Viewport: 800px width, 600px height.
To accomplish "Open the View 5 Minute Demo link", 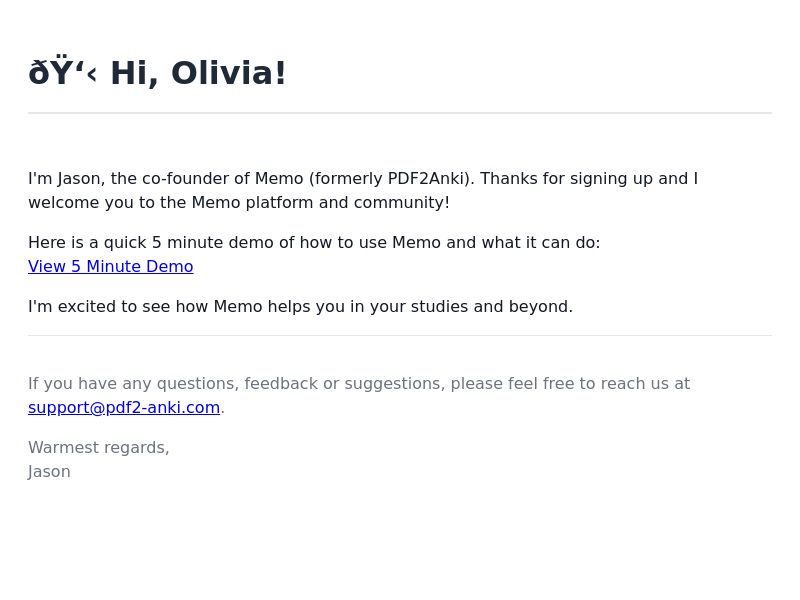I will tap(111, 266).
